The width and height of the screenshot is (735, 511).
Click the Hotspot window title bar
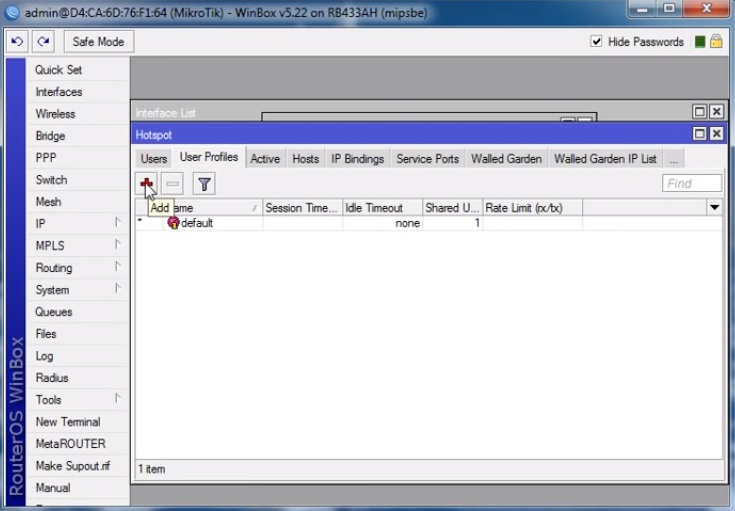point(410,135)
